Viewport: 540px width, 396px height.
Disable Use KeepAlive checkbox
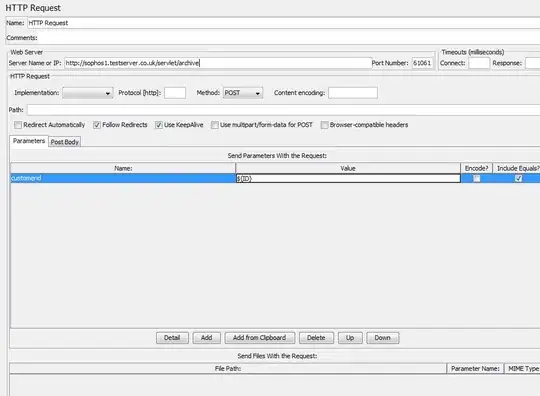pos(158,125)
